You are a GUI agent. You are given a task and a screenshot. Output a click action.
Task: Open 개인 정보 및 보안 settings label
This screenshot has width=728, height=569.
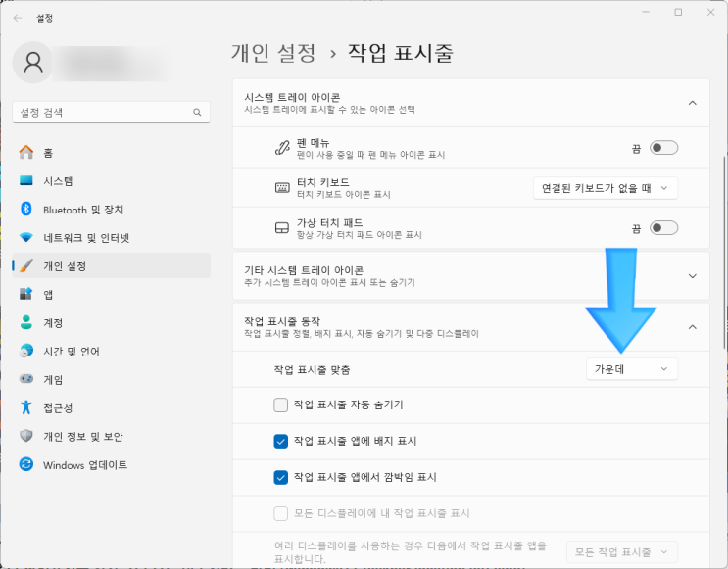click(83, 436)
